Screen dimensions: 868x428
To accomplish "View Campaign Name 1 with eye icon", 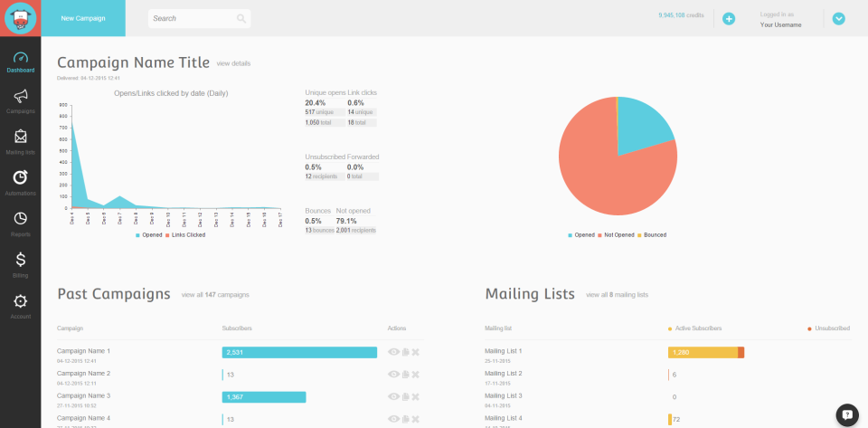I will [393, 352].
